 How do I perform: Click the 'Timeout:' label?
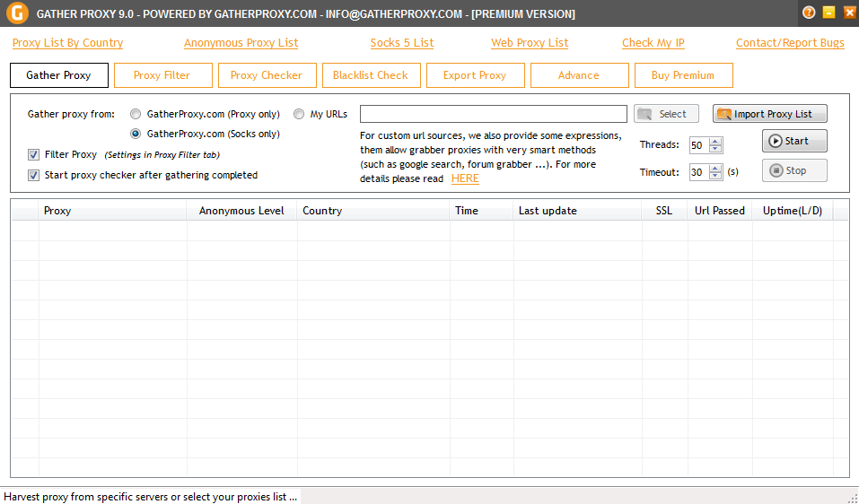[x=660, y=172]
